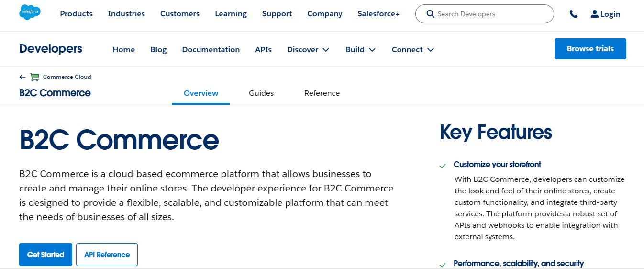Click the Customize your storefront feature title

(497, 164)
